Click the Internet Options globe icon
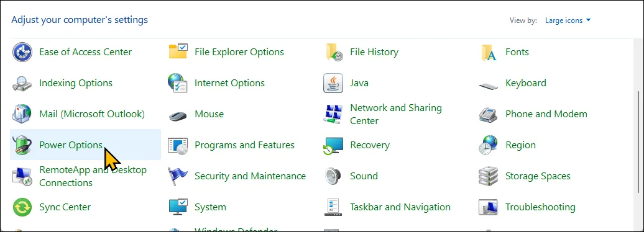 pos(178,83)
